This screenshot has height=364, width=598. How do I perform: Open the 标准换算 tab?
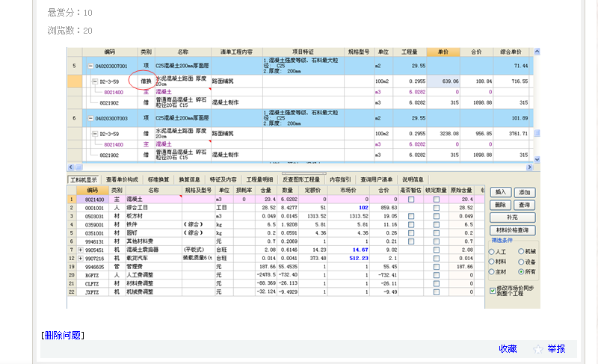point(158,179)
